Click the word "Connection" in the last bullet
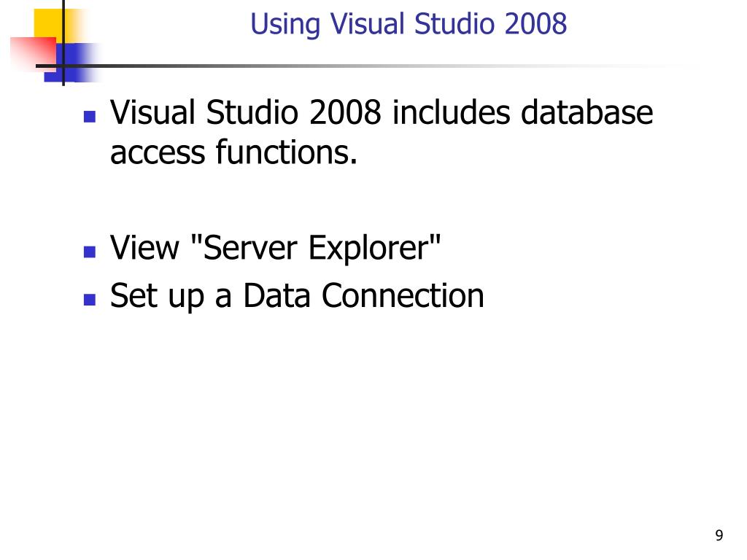The width and height of the screenshot is (747, 560). tap(403, 296)
